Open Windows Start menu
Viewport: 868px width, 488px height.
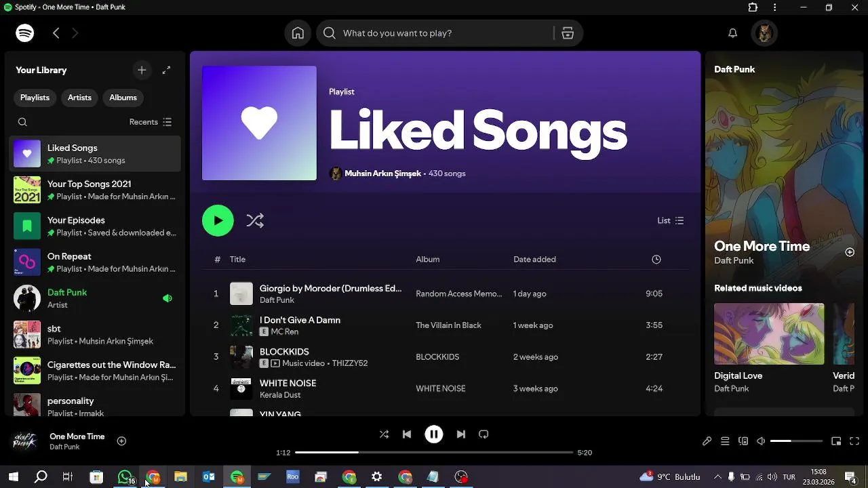coord(13,477)
